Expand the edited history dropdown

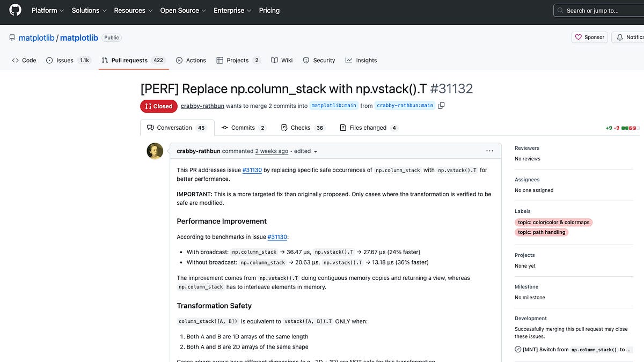305,151
